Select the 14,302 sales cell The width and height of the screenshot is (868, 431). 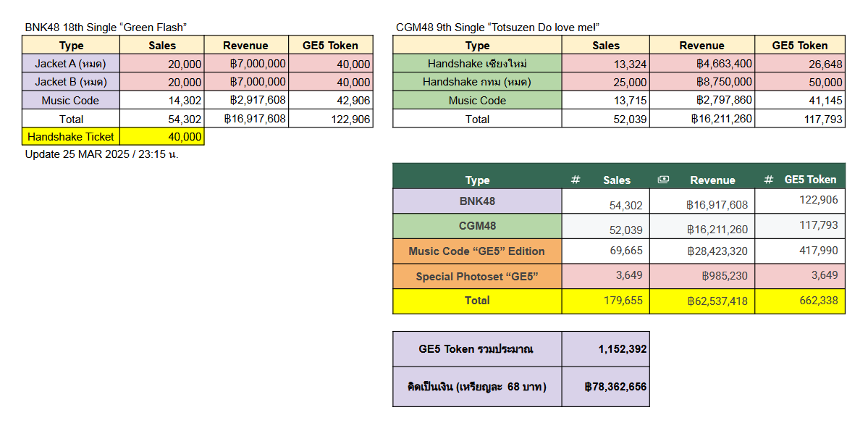tap(162, 100)
